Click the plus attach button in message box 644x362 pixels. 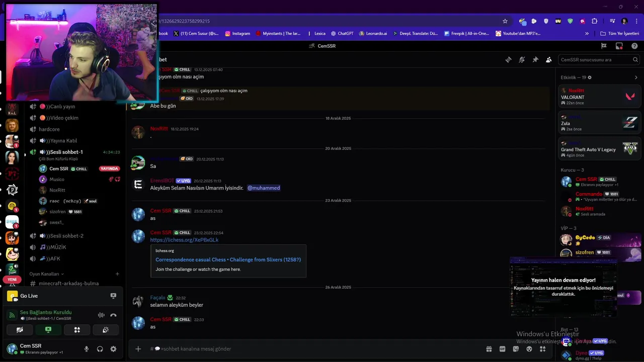click(x=138, y=349)
